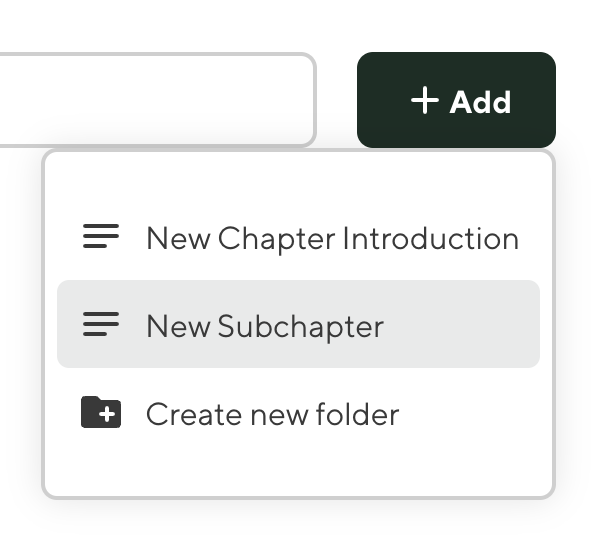Focus the search input box
Viewport: 600px width, 546px height.
(150, 100)
